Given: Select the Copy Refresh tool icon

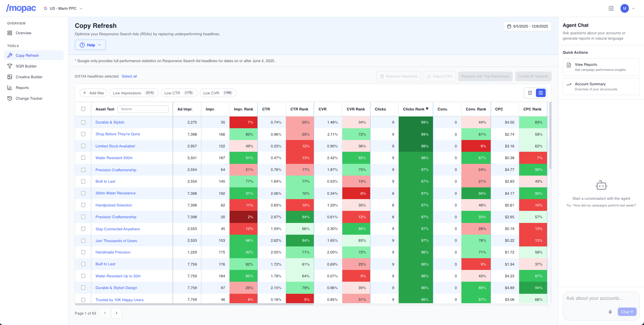Looking at the screenshot, I should (x=10, y=55).
